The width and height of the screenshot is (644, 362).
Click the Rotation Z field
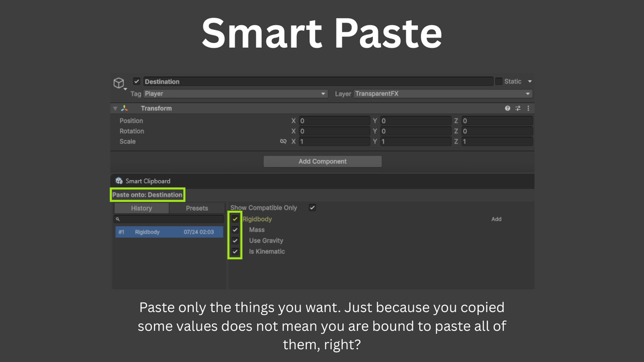pyautogui.click(x=497, y=131)
